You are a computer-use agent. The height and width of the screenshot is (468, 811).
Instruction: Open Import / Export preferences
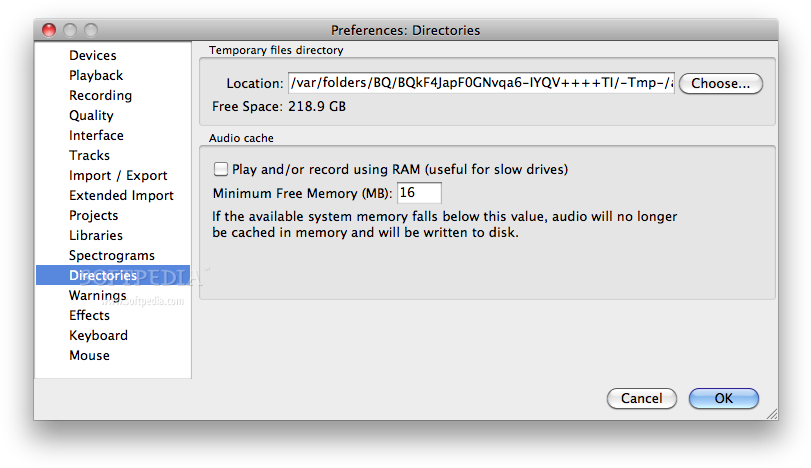(x=118, y=176)
